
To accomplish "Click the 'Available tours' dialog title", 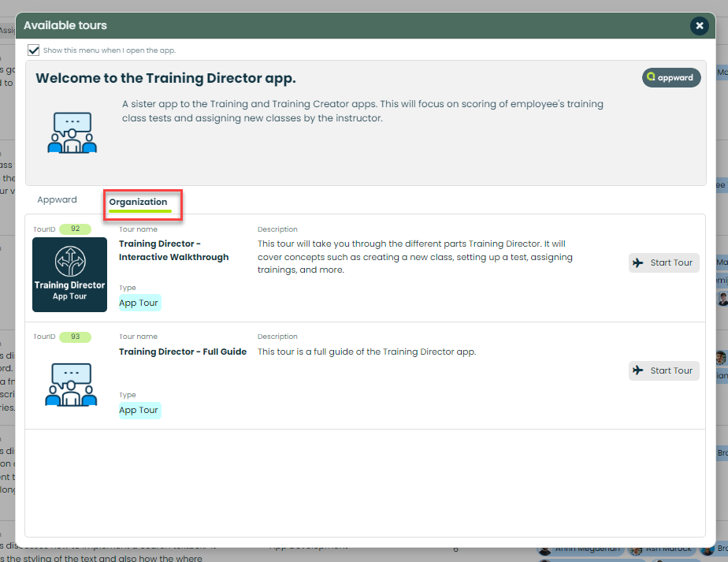I will [65, 25].
